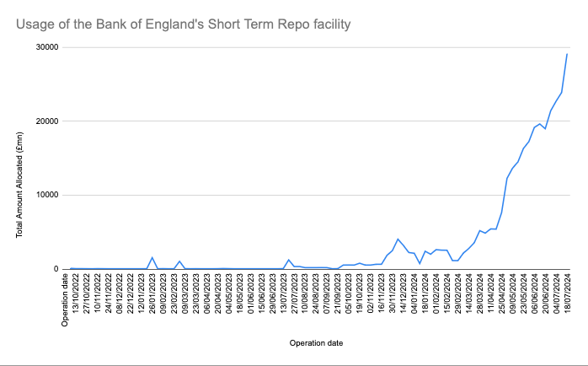
Task: Click the 10000 y-axis label
Action: [x=47, y=195]
